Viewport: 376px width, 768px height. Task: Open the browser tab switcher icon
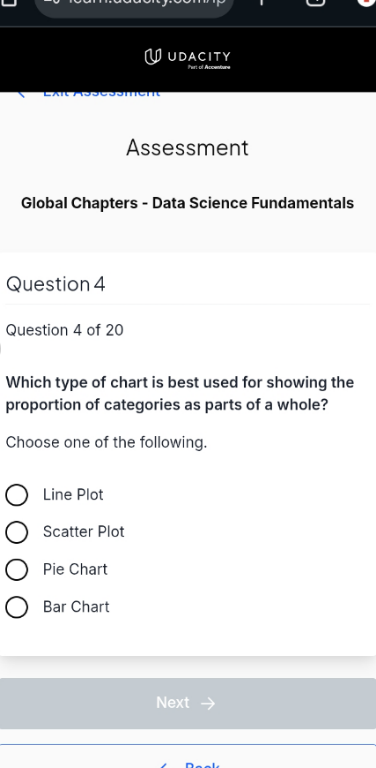[x=316, y=2]
